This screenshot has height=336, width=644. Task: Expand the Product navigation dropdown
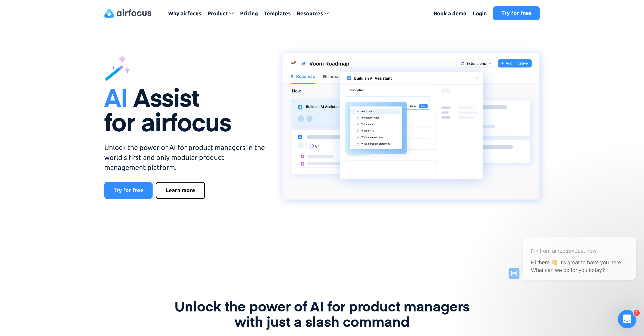click(220, 13)
